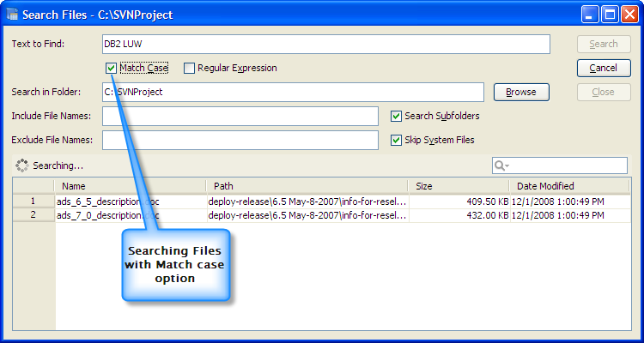Image resolution: width=644 pixels, height=343 pixels.
Task: Click the Search in Folder path field
Action: [x=293, y=92]
